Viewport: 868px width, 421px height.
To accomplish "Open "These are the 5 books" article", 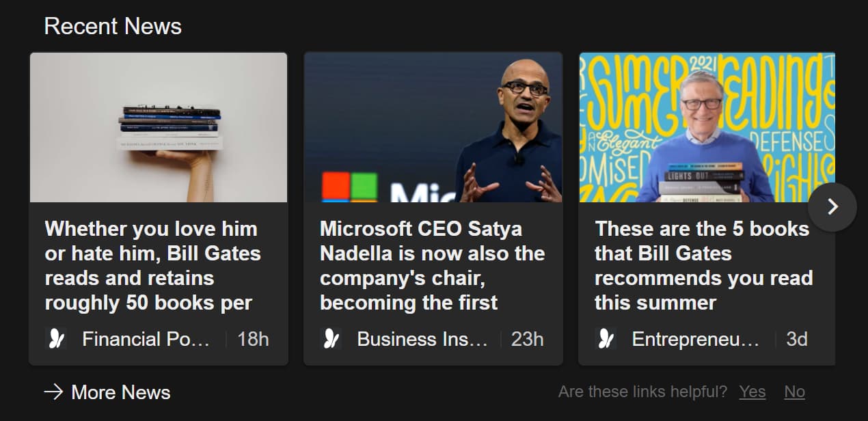I will [x=703, y=265].
